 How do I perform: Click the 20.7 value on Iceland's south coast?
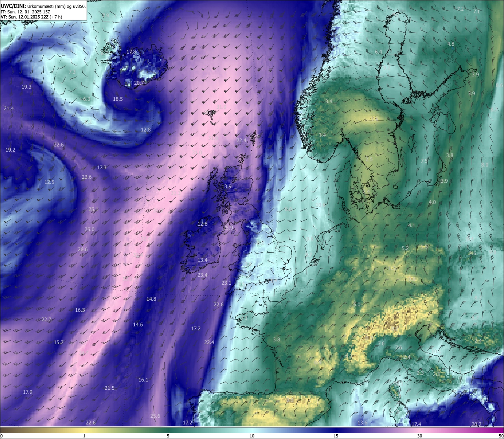139,83
